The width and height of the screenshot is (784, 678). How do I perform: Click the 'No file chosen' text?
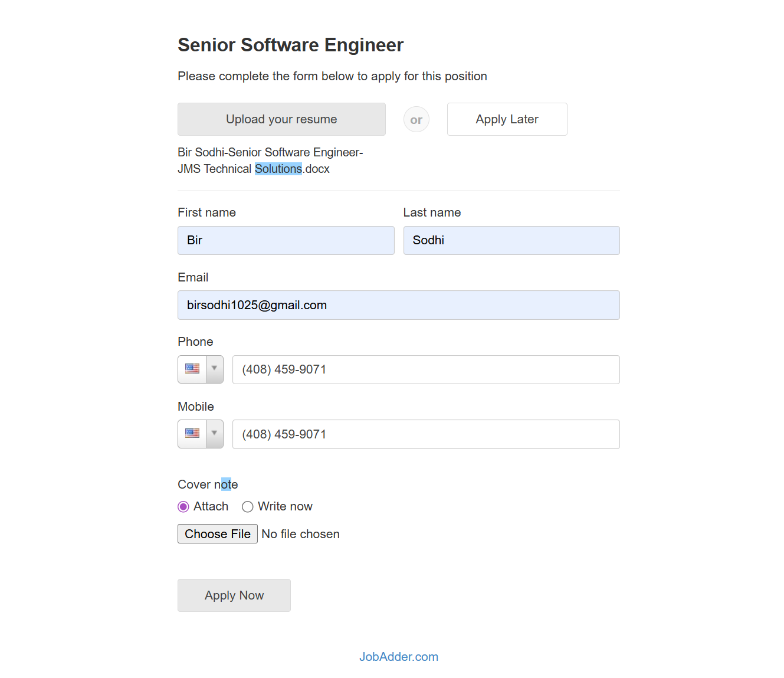coord(300,534)
